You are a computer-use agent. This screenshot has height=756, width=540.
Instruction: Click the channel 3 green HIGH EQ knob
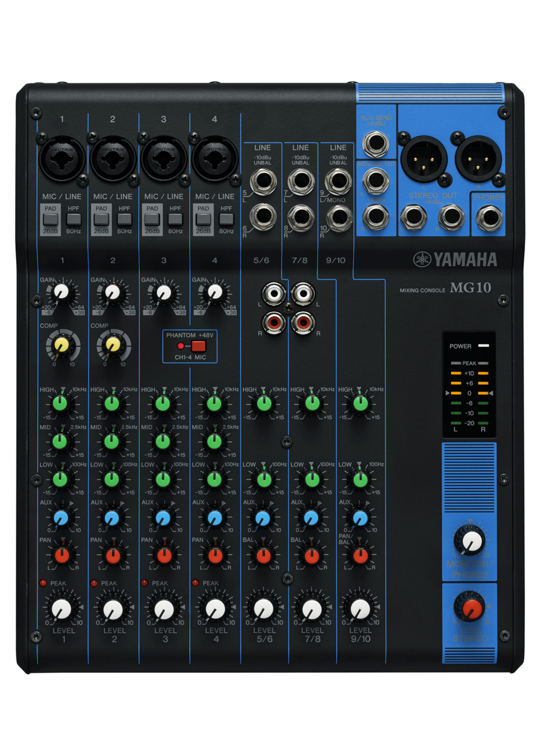(163, 404)
